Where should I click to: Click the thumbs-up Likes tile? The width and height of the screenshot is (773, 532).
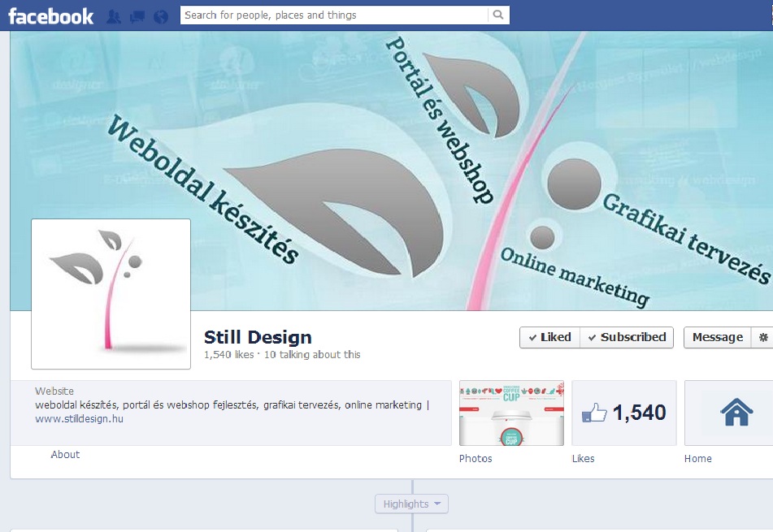pyautogui.click(x=623, y=413)
